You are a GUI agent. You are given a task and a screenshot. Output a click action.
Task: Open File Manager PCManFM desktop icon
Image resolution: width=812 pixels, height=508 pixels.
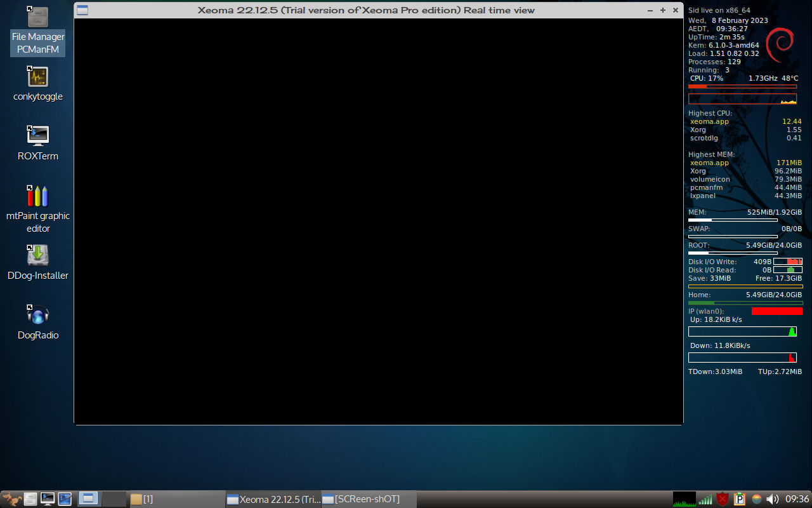(38, 30)
